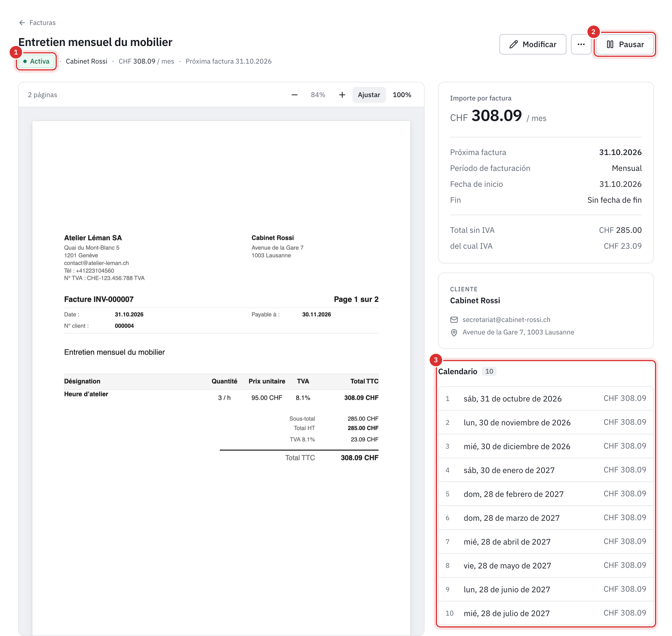Set preview zoom to 100%
The height and width of the screenshot is (636, 672).
point(402,95)
